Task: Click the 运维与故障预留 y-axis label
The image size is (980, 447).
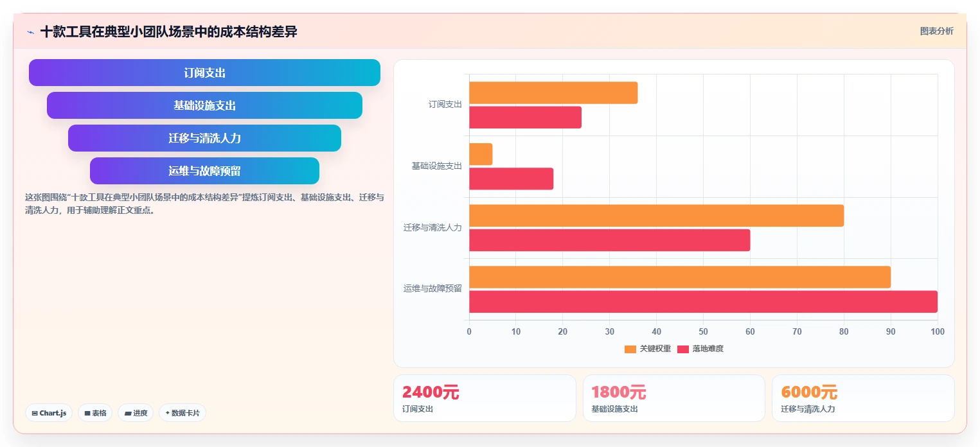Action: [x=432, y=288]
